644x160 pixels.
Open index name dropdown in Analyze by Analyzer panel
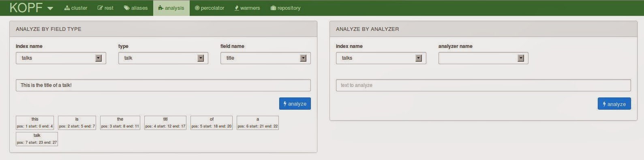[x=381, y=58]
